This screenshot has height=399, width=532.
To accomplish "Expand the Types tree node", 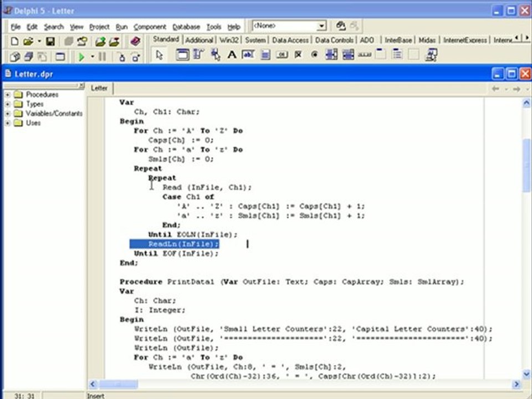I will pyautogui.click(x=7, y=104).
